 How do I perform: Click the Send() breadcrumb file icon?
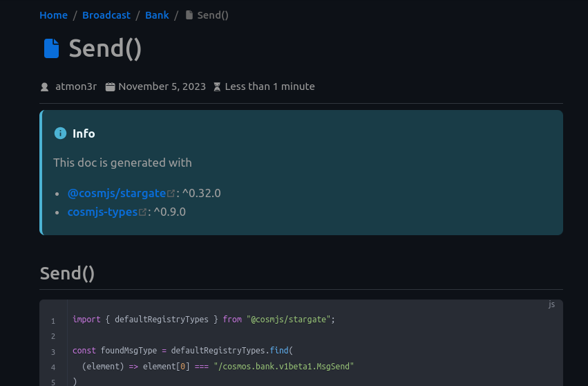189,15
